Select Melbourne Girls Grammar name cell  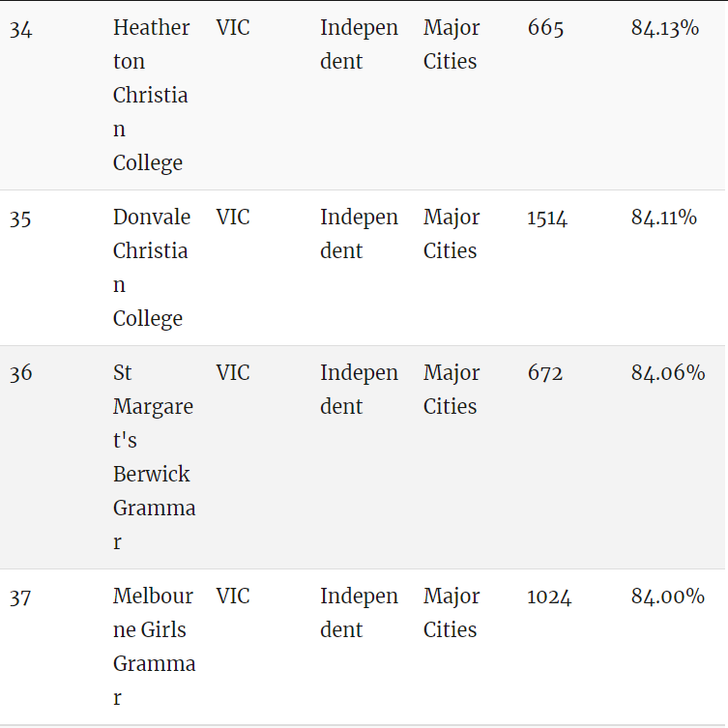154,647
